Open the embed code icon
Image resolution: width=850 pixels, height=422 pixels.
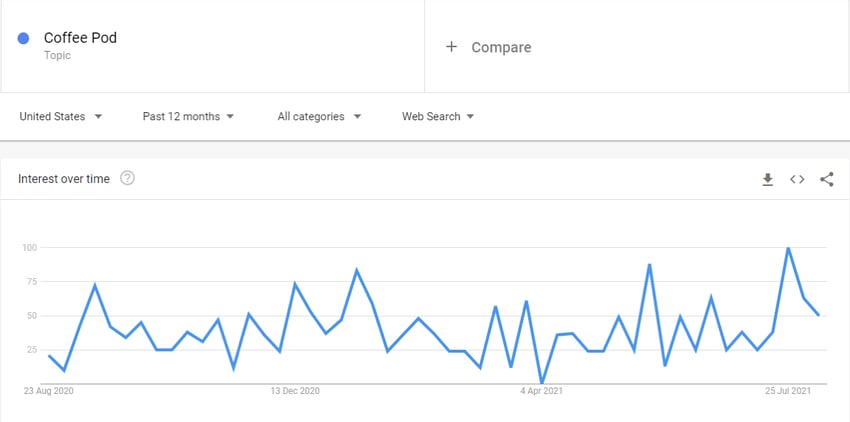point(797,179)
